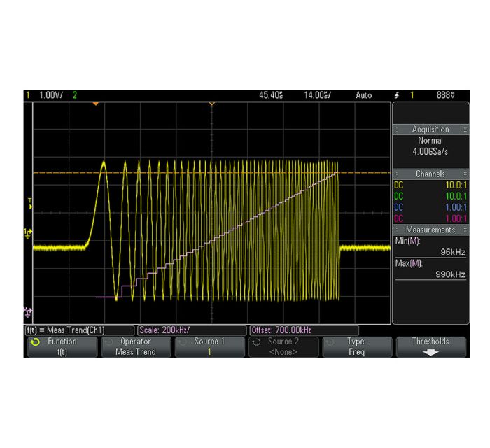Click the yellow DC 10.0:1 channel row
490x448 pixels.
[x=430, y=185]
